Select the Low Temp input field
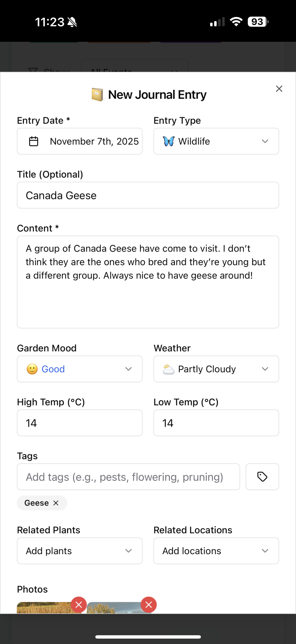296x644 pixels. (x=216, y=423)
